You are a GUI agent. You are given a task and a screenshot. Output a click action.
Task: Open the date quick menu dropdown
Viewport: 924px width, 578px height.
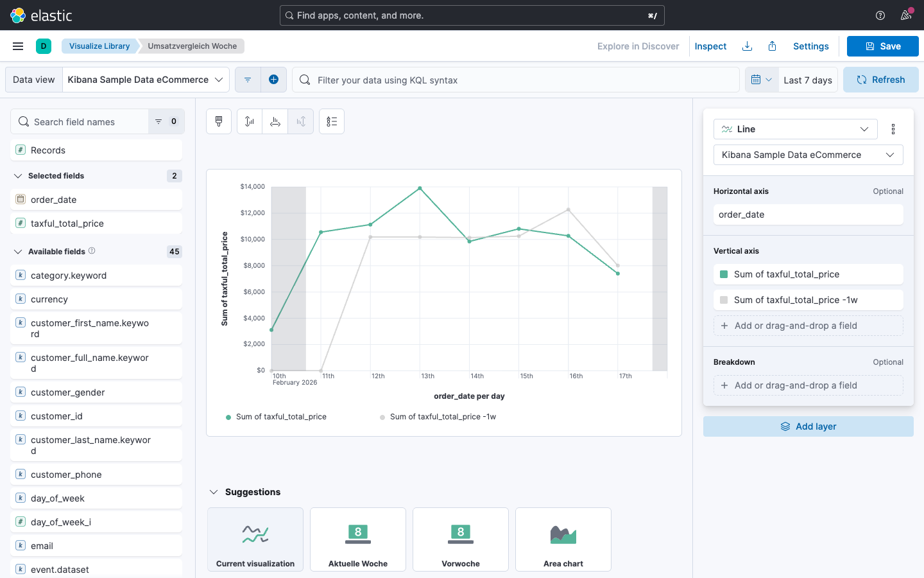762,80
